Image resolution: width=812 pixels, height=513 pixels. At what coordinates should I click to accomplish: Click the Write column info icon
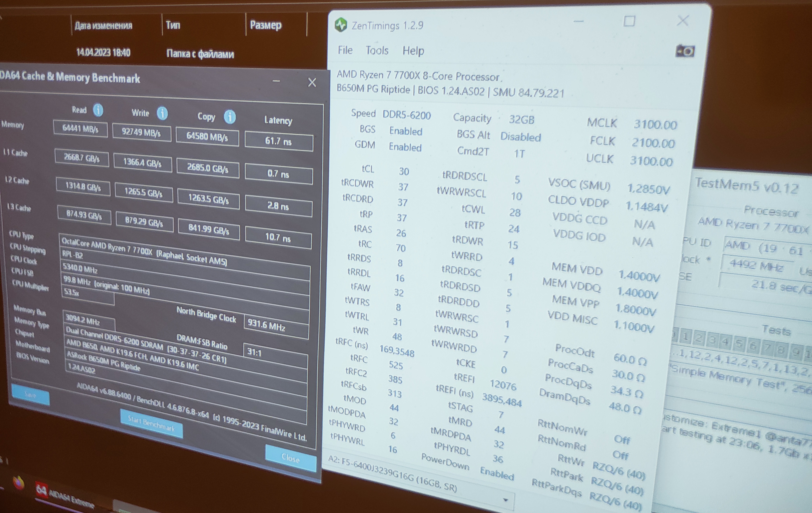pyautogui.click(x=162, y=114)
